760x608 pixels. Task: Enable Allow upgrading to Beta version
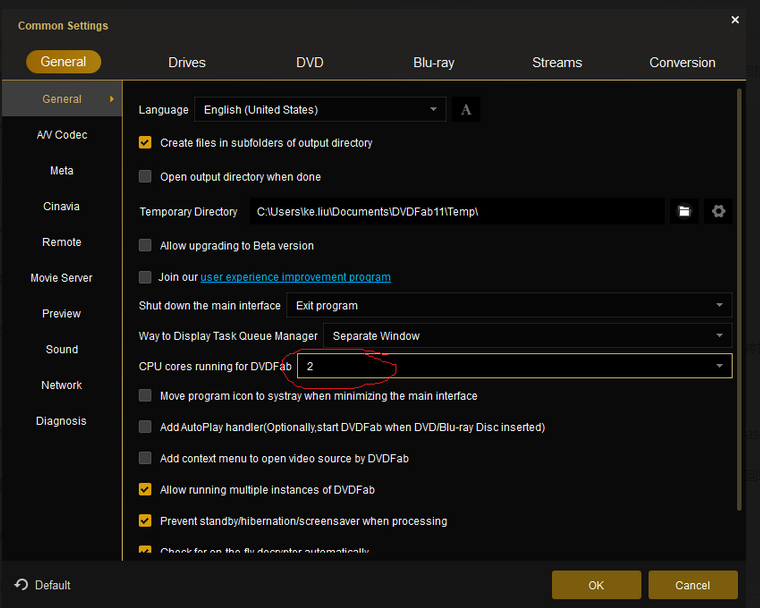click(x=145, y=245)
